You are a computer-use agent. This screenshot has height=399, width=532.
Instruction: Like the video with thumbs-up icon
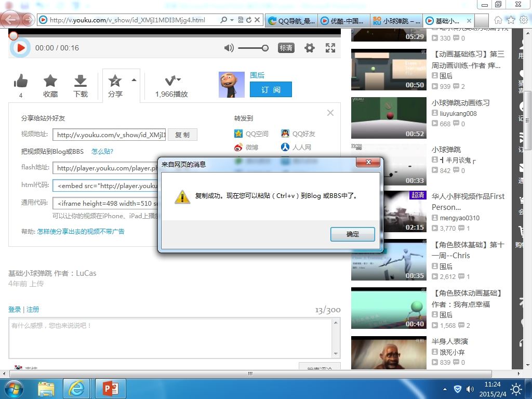click(21, 81)
